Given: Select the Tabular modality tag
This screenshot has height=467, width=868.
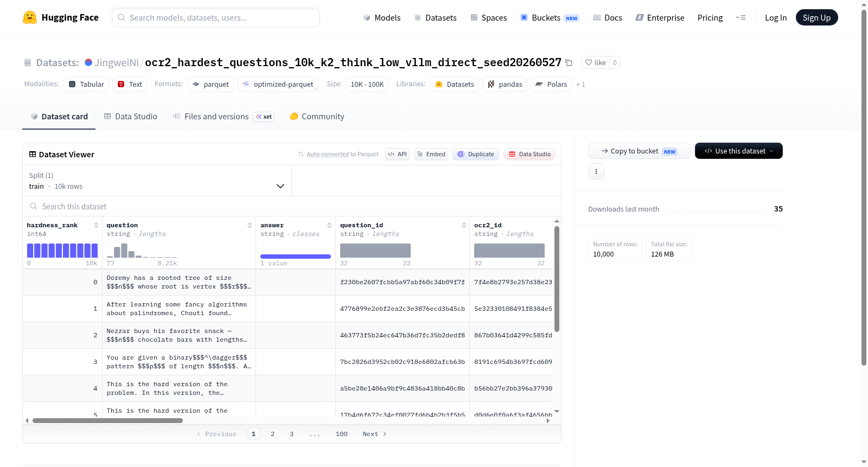Looking at the screenshot, I should coord(86,84).
